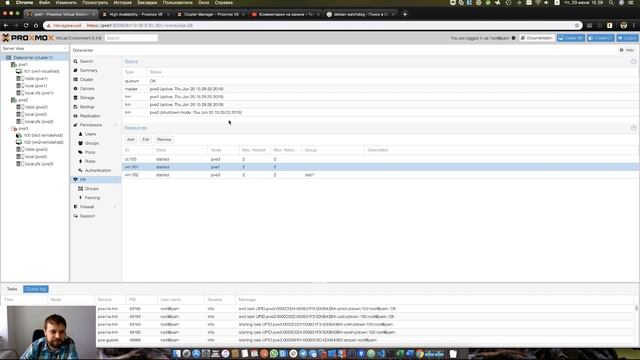Open the Chrome menu in menu bar
The image size is (640, 360).
(24, 2)
